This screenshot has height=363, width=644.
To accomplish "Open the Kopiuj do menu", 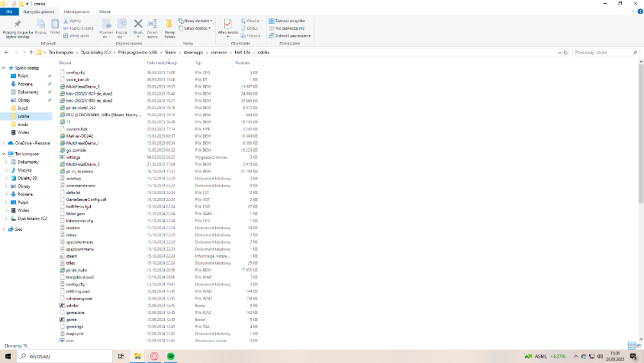I will point(121,28).
